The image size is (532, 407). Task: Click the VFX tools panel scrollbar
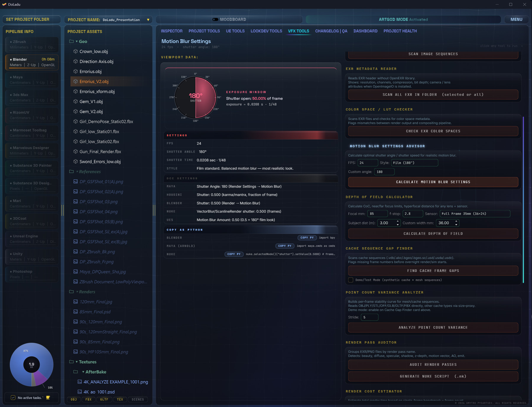click(523, 200)
